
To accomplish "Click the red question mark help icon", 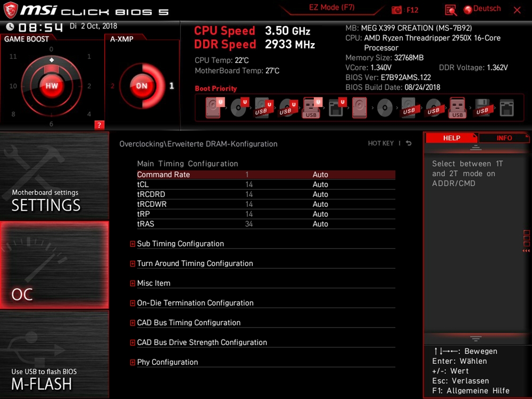I will pyautogui.click(x=99, y=125).
